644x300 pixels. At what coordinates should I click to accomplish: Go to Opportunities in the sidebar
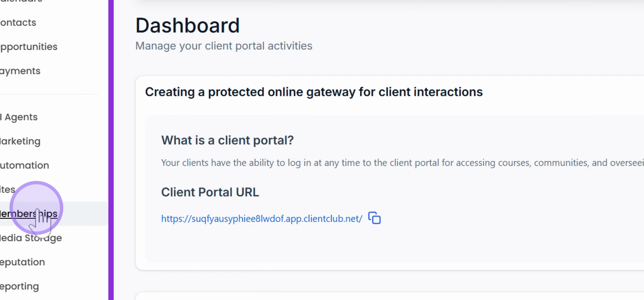pos(29,47)
